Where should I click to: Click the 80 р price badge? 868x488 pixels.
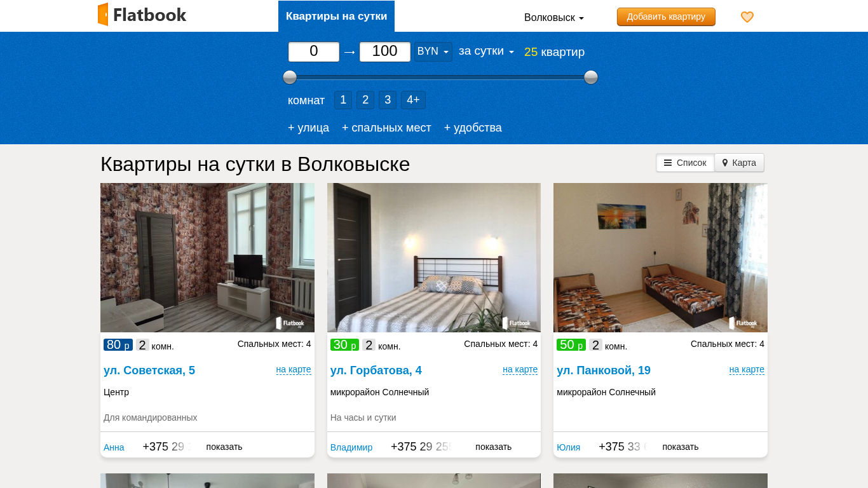click(x=118, y=345)
